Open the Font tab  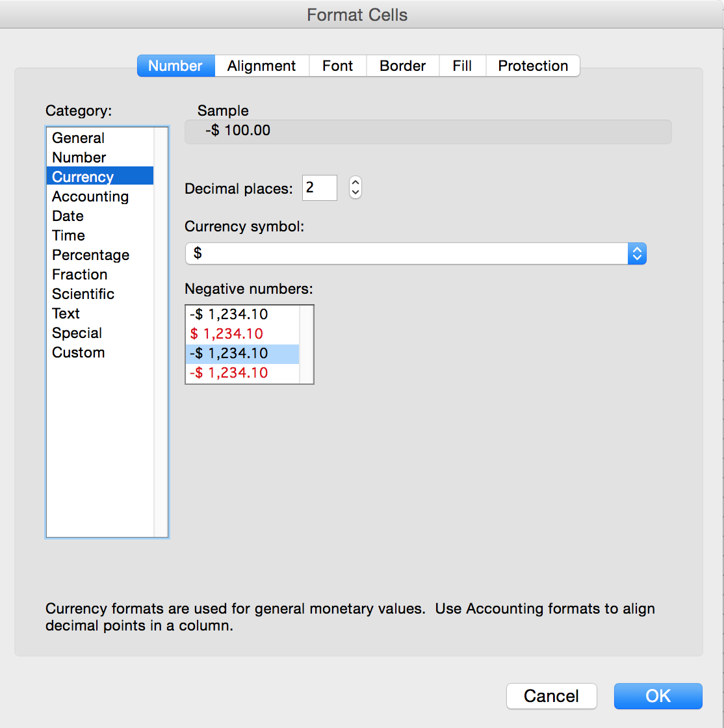click(338, 66)
